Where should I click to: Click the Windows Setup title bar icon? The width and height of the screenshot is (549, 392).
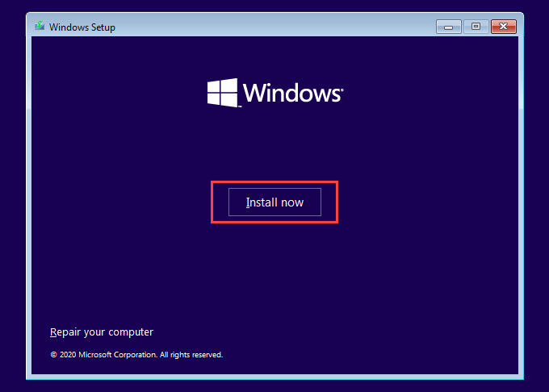tap(40, 27)
